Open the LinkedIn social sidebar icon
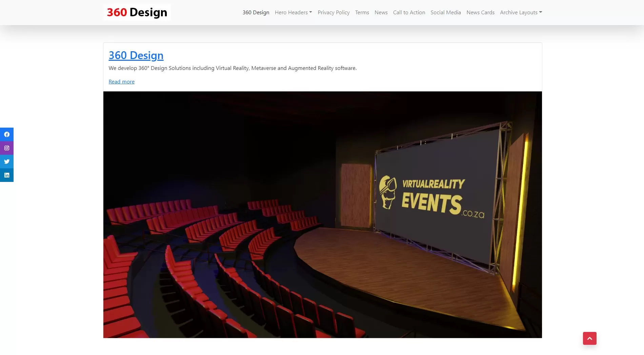The image size is (644, 355). tap(7, 175)
